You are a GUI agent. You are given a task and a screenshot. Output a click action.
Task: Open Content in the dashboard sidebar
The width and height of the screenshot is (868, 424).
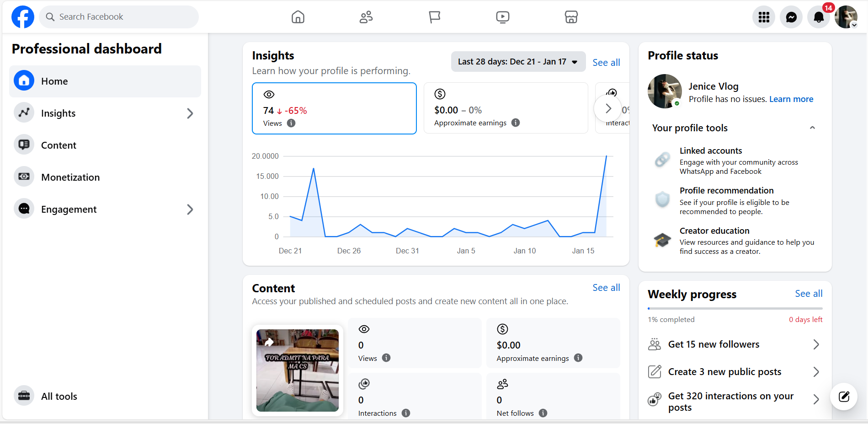point(105,145)
